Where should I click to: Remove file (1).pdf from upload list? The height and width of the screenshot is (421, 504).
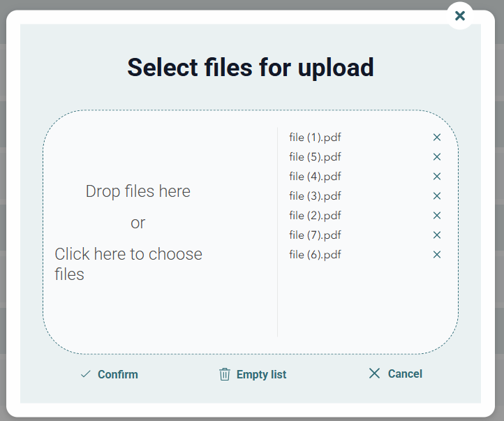(437, 138)
